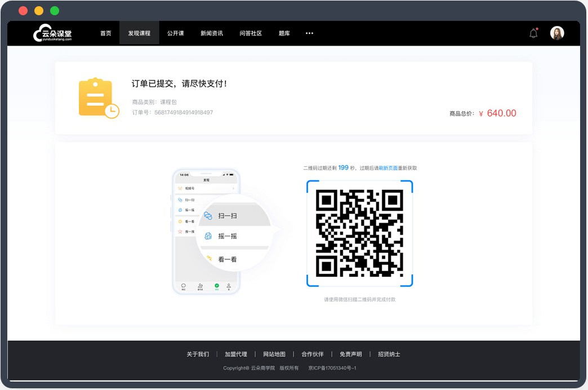
Task: Open 免责声明 footer link
Action: click(351, 354)
